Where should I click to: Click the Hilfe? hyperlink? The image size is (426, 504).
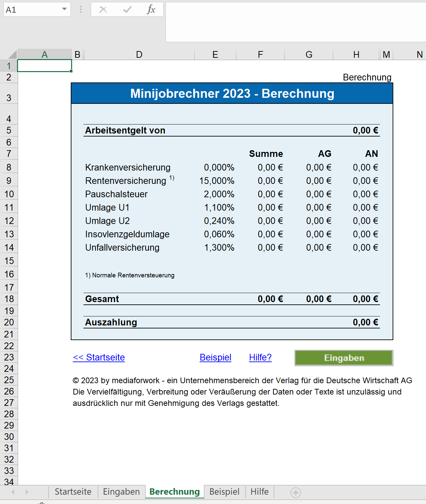coord(260,357)
